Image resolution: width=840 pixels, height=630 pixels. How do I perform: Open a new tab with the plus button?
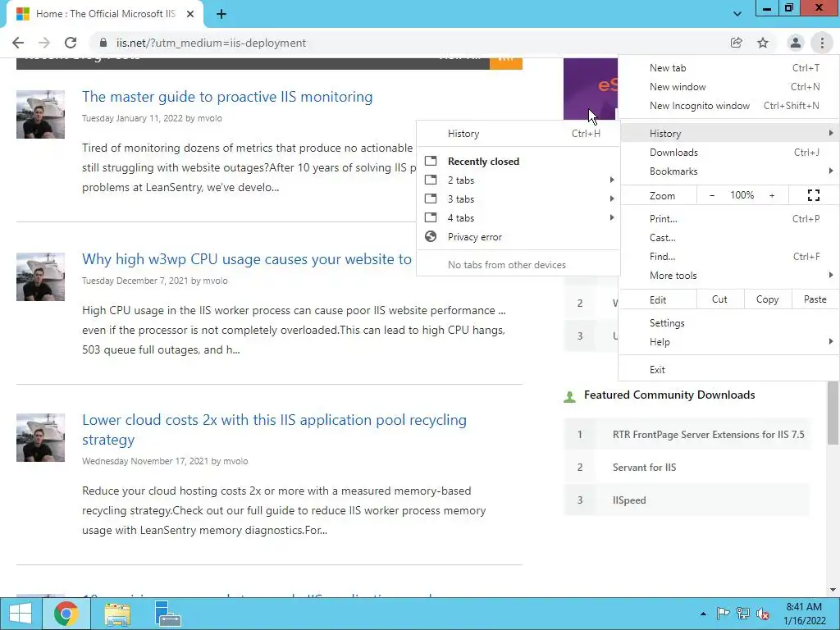pyautogui.click(x=221, y=14)
